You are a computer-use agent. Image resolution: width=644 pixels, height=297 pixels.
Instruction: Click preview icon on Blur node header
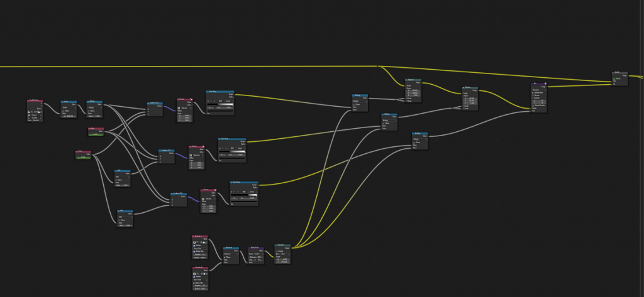546,84
